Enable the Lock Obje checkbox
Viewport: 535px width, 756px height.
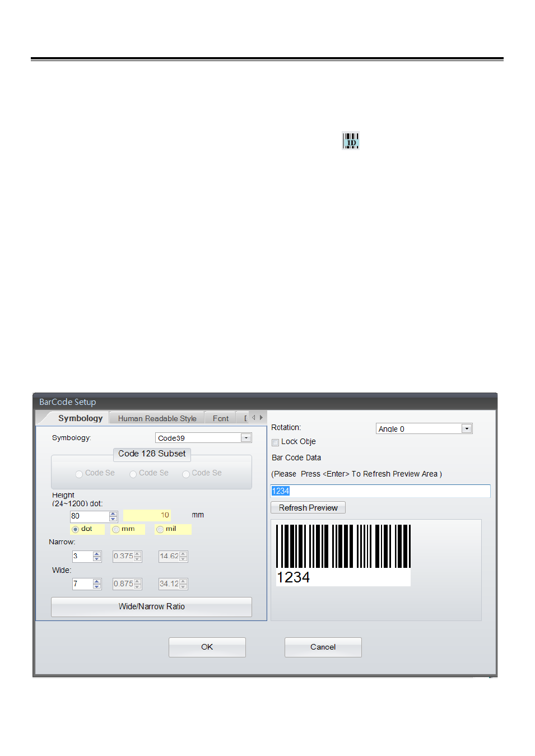275,442
